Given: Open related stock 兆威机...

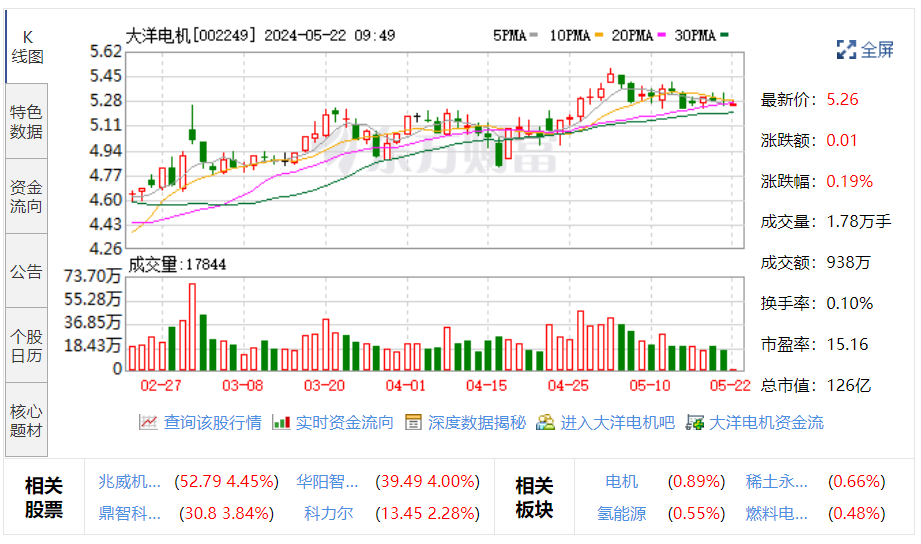Looking at the screenshot, I should click(x=129, y=482).
